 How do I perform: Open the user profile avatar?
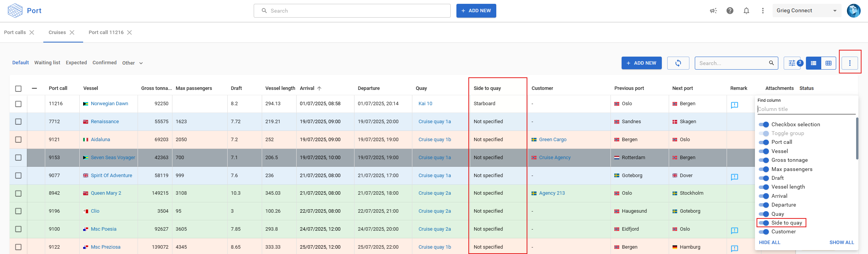pos(853,11)
